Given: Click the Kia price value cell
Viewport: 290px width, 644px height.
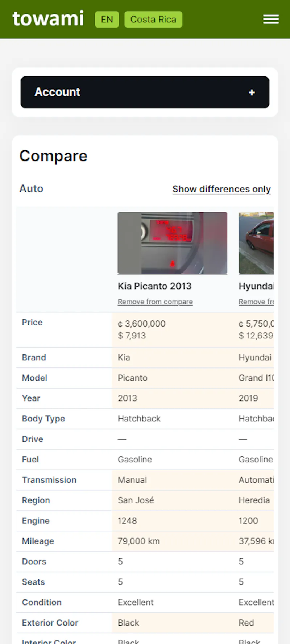Looking at the screenshot, I should [172, 330].
